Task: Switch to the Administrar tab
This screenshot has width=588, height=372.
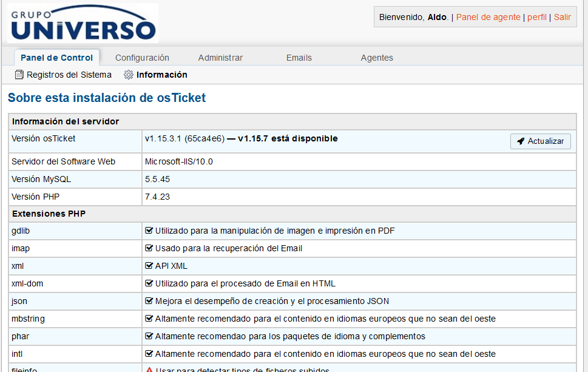Action: 220,58
